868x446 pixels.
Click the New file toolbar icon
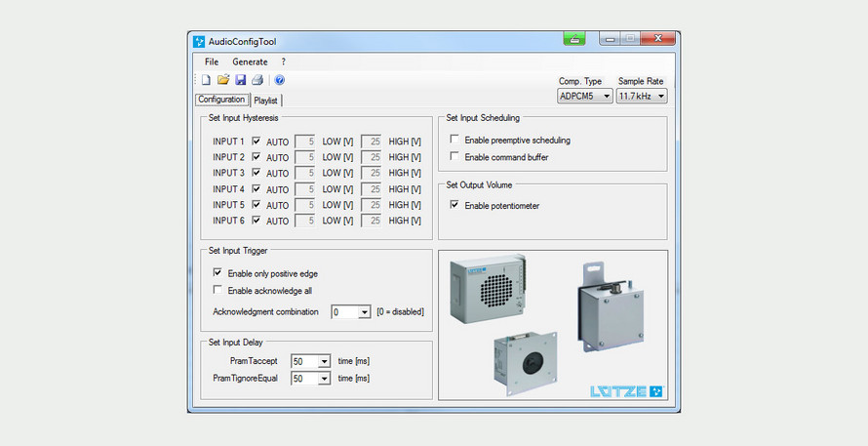tap(206, 80)
